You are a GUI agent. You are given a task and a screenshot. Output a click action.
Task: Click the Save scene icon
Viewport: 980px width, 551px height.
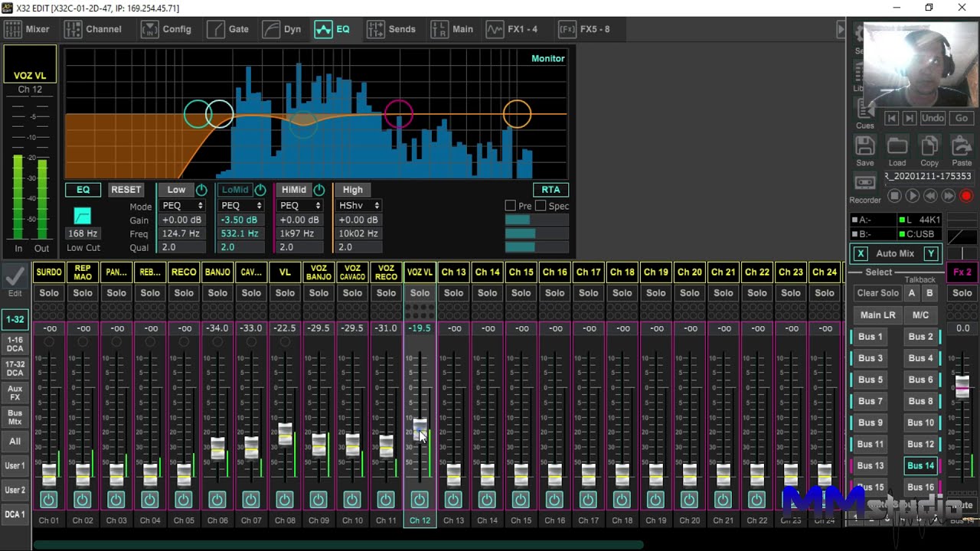click(865, 145)
